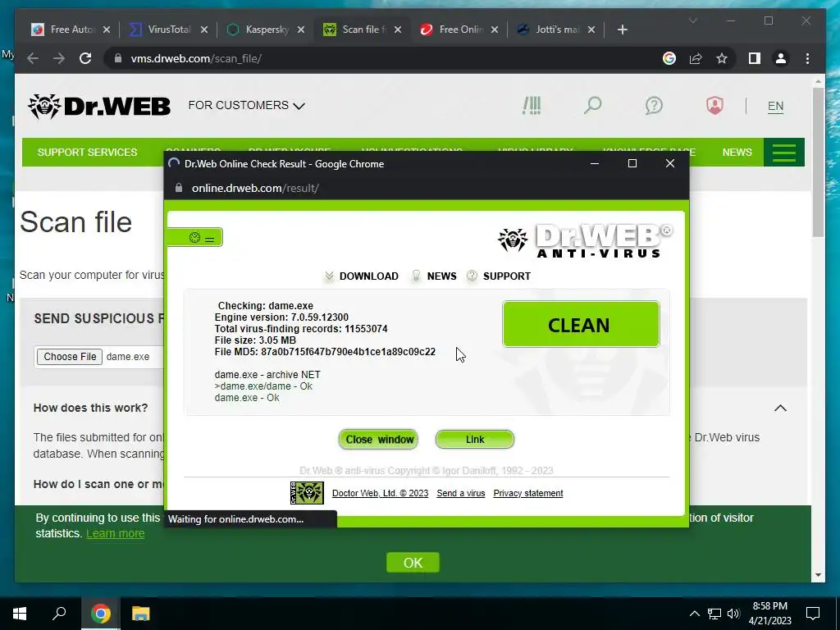Reload the vms.drweb.com page
840x630 pixels.
(x=85, y=58)
